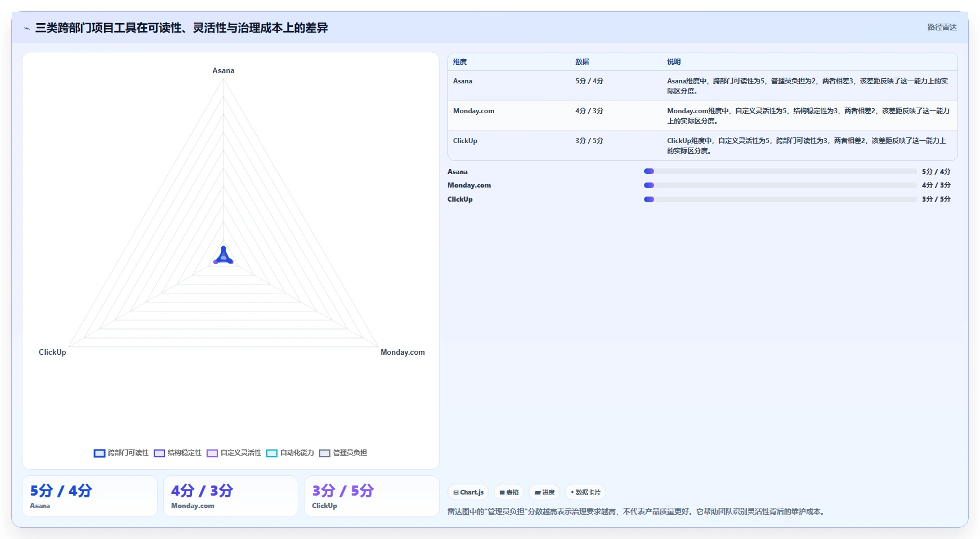Click the ClickUp progress bar
The height and width of the screenshot is (539, 980).
pos(781,199)
